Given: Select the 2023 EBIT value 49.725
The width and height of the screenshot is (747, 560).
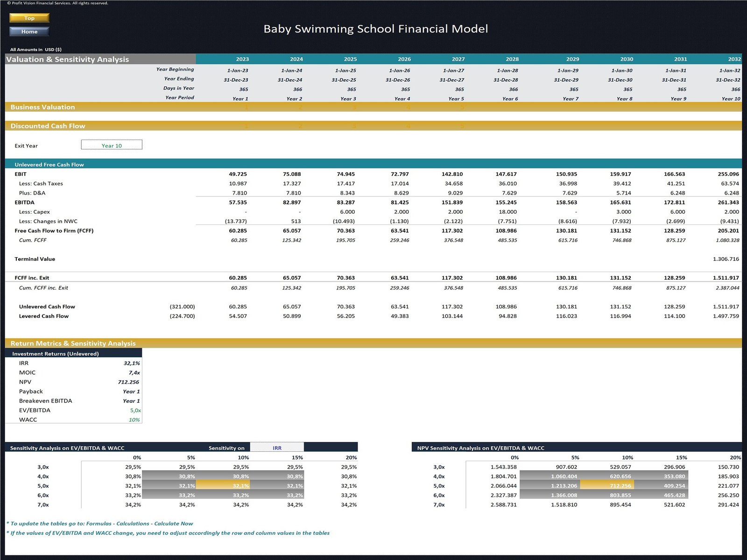Looking at the screenshot, I should tap(238, 174).
